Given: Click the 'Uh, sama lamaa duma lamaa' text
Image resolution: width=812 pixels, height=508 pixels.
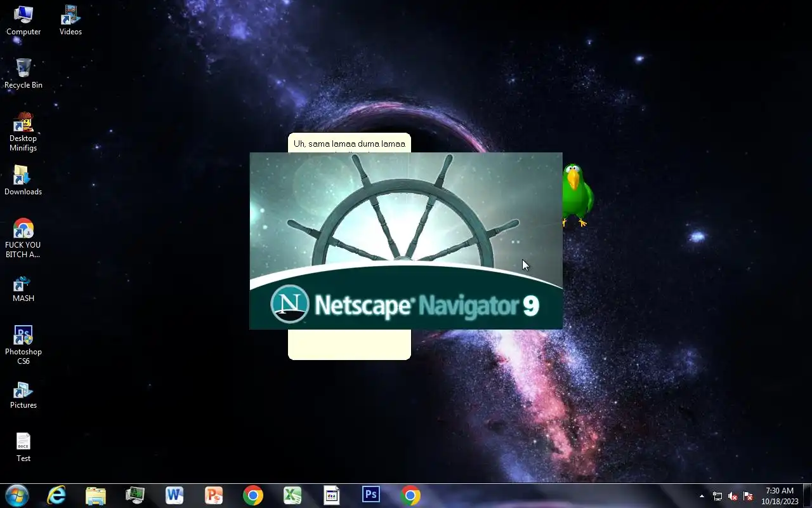Looking at the screenshot, I should (x=350, y=144).
